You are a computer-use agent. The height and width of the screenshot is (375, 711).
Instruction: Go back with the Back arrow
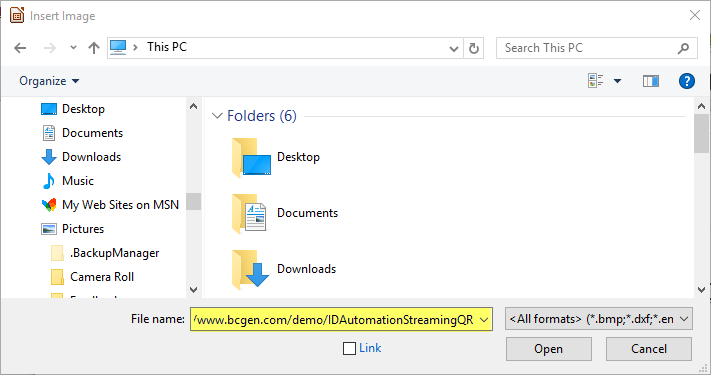[20, 48]
